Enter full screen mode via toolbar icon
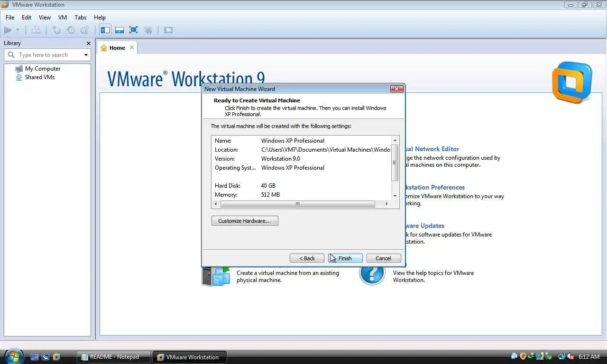This screenshot has height=364, width=607. [x=134, y=30]
